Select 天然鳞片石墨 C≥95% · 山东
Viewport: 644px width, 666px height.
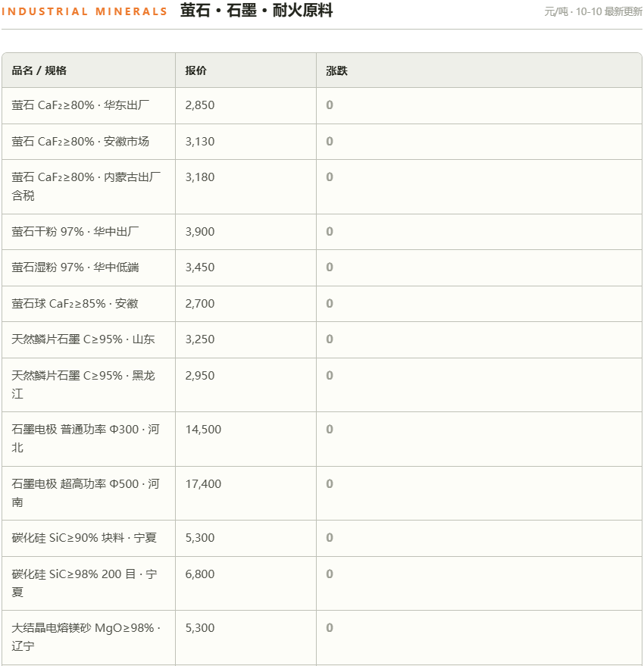click(83, 339)
